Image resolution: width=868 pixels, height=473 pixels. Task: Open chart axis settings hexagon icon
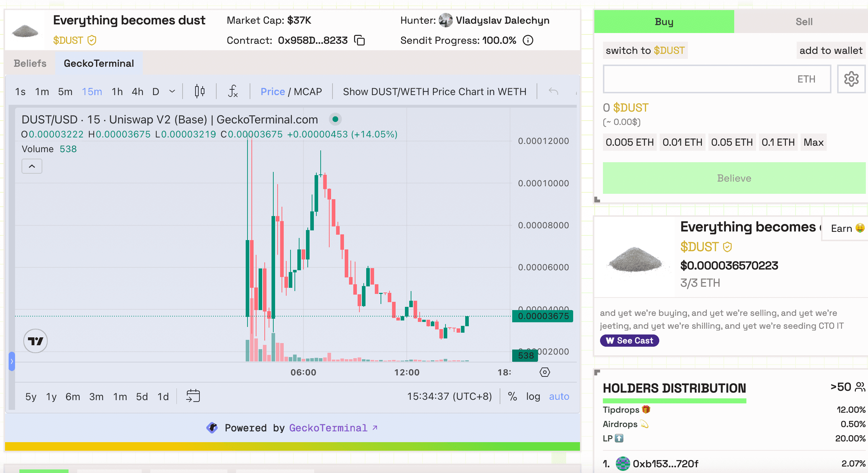pyautogui.click(x=545, y=372)
